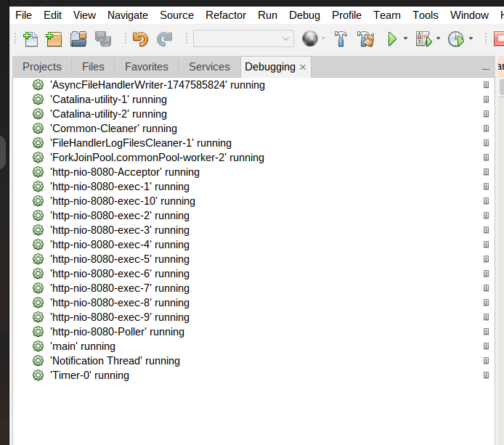Click the Build Project hammer icon

pyautogui.click(x=341, y=39)
